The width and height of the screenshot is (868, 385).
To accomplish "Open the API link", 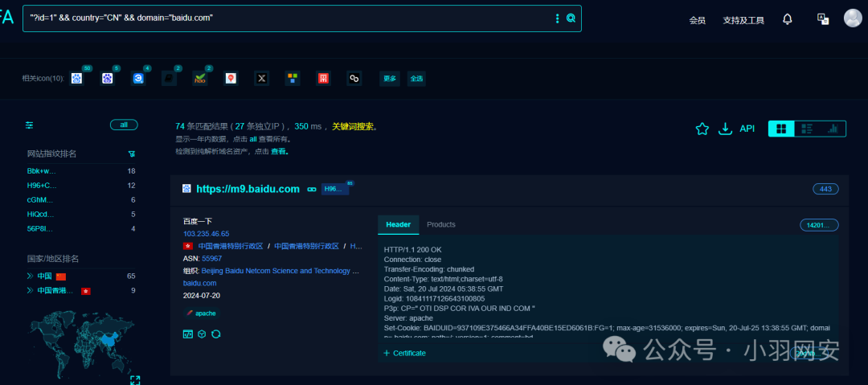I will pyautogui.click(x=747, y=129).
